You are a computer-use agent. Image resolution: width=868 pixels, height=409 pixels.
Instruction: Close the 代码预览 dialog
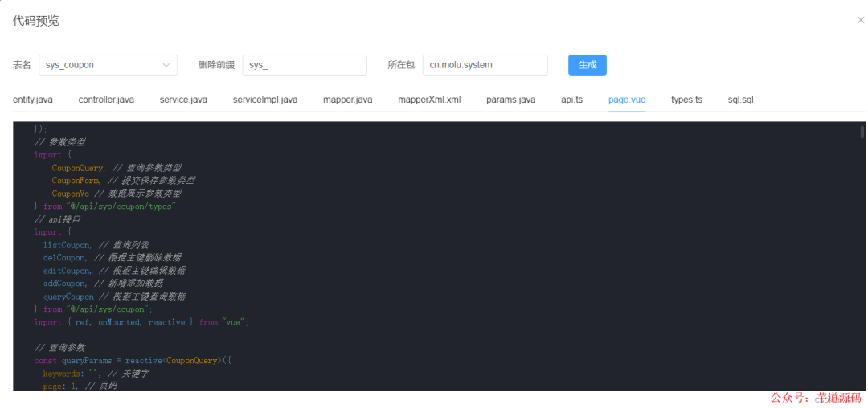860,20
